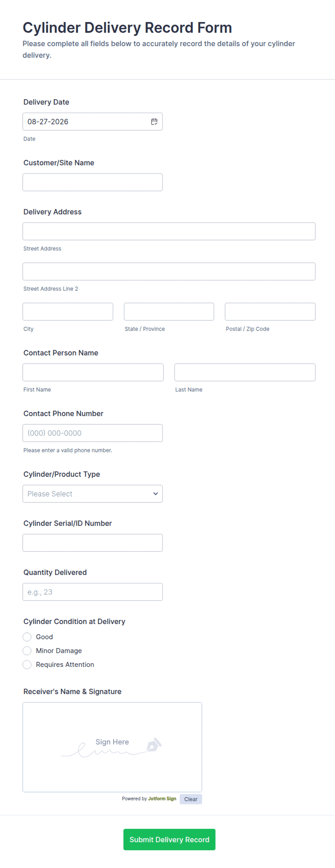Image resolution: width=335 pixels, height=868 pixels.
Task: Expand the Please Select chevron arrow
Action: 156,494
